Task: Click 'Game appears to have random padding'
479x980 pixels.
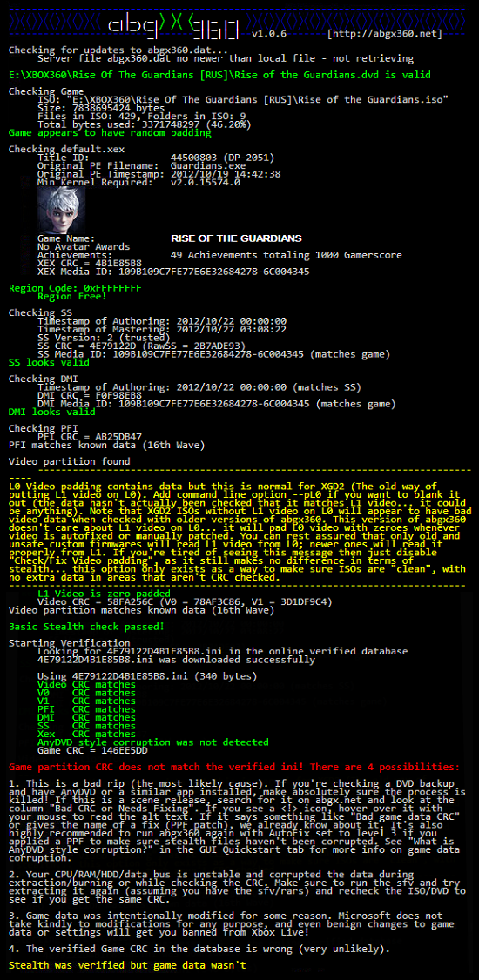Action: coord(110,133)
